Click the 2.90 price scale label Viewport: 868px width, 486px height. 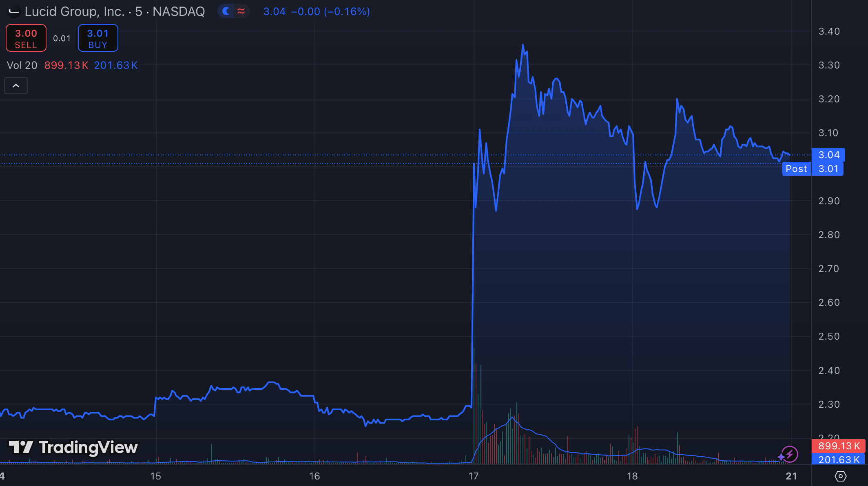tap(829, 201)
